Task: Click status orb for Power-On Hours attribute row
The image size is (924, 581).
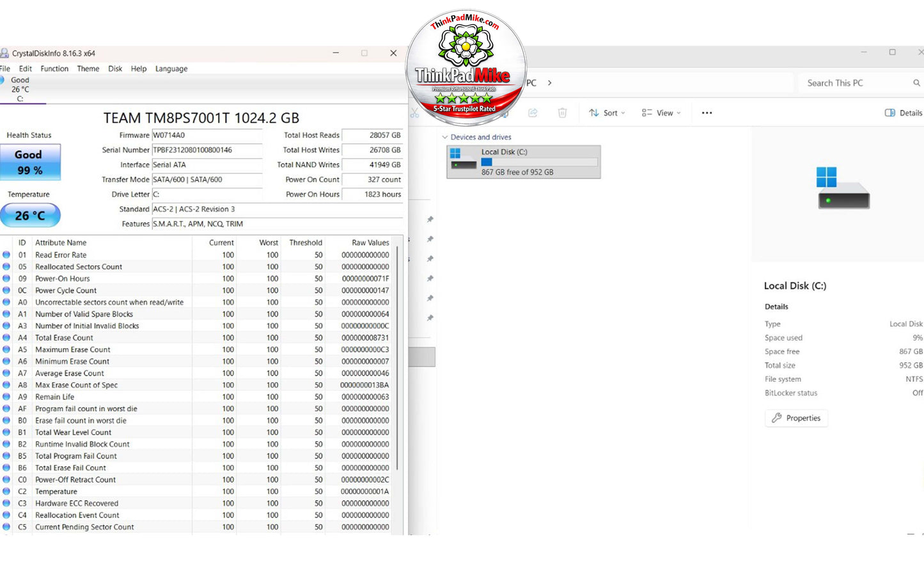Action: coord(6,278)
